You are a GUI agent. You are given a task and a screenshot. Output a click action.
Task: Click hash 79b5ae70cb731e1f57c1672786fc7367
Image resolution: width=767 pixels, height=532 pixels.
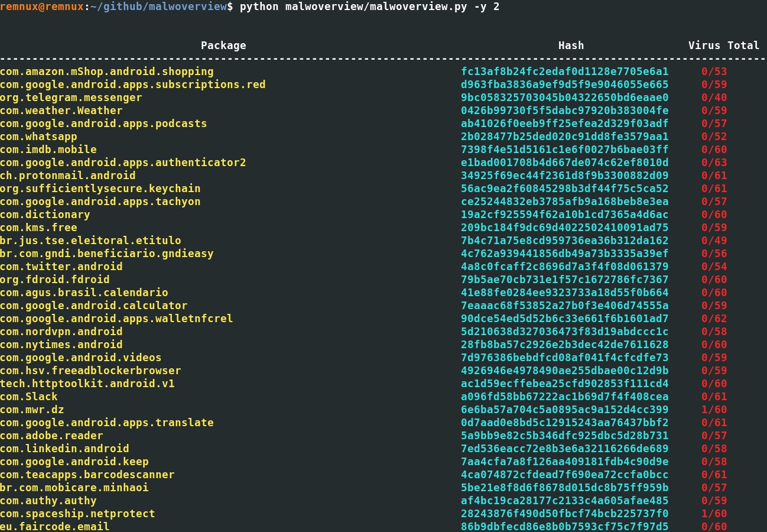565,280
